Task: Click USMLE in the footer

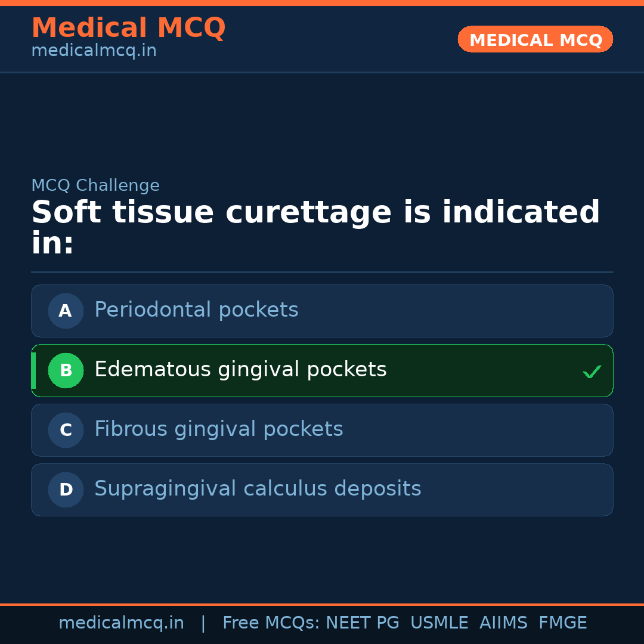Action: [439, 623]
